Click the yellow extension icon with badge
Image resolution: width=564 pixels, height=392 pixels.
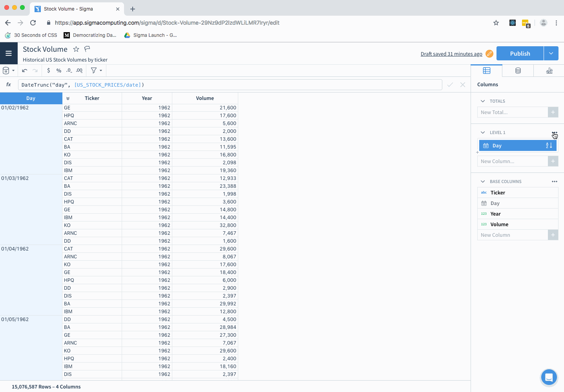526,24
